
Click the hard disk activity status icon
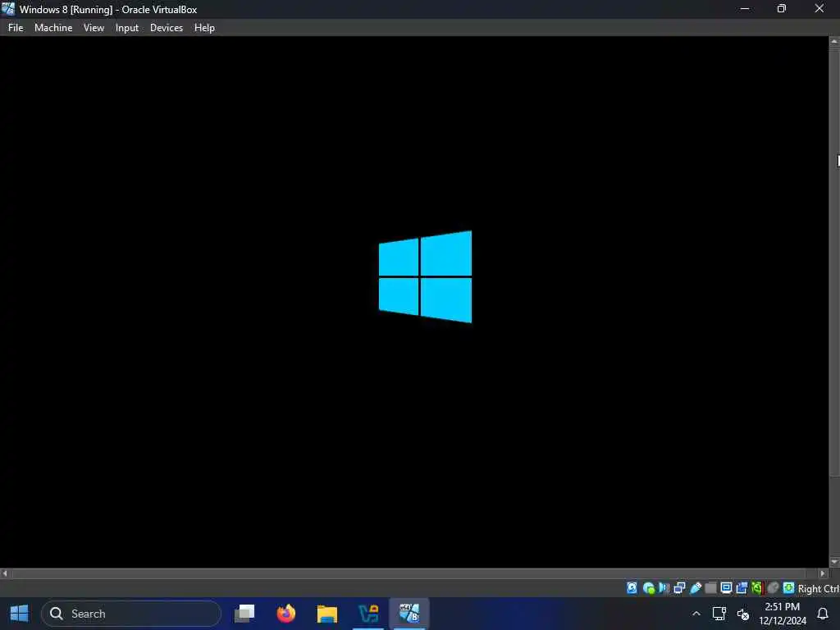coord(632,588)
